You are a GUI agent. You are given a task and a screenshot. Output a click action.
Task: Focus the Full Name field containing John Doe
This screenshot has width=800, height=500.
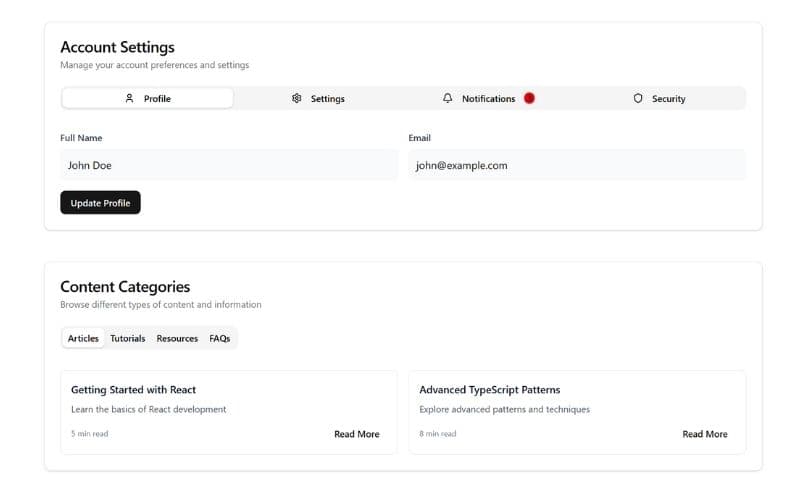click(x=228, y=165)
